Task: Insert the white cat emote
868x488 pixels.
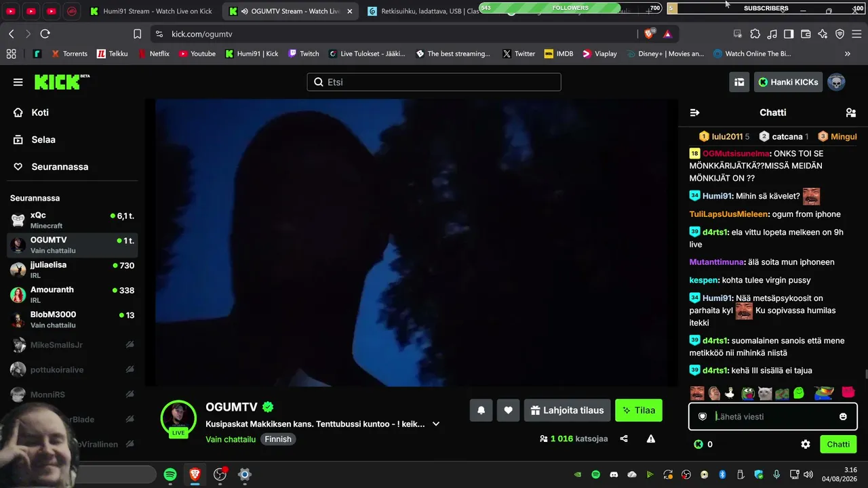Action: point(765,392)
